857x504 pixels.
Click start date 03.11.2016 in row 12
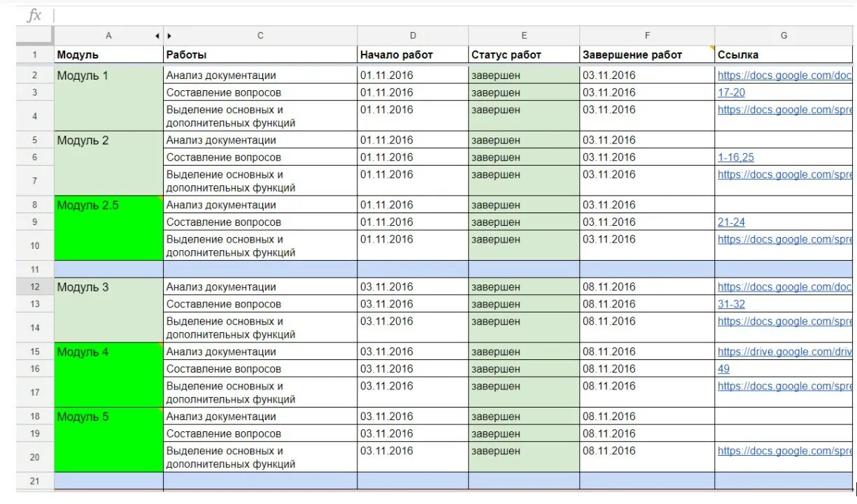pyautogui.click(x=387, y=287)
